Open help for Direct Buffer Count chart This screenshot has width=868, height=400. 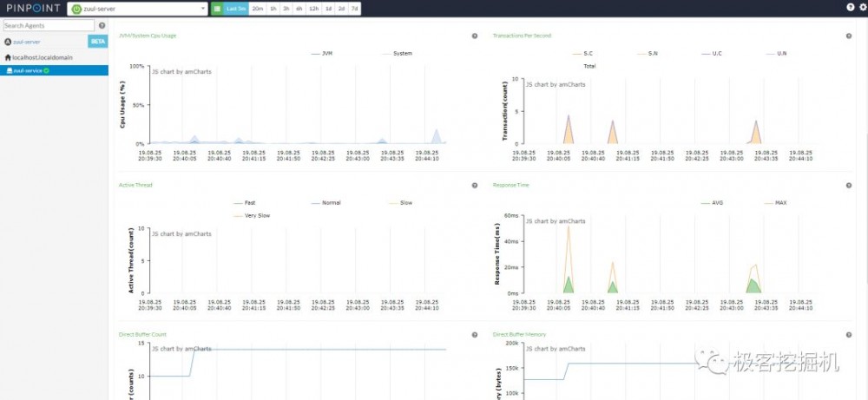coord(475,335)
